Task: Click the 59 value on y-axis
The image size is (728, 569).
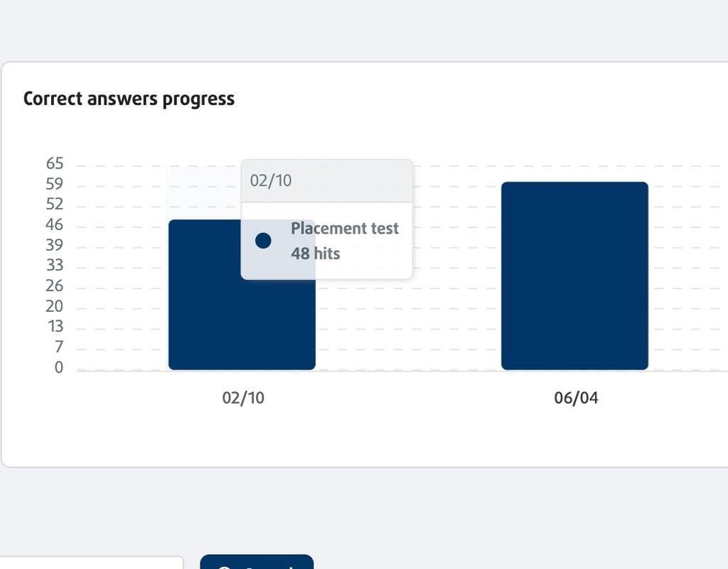Action: coord(54,184)
